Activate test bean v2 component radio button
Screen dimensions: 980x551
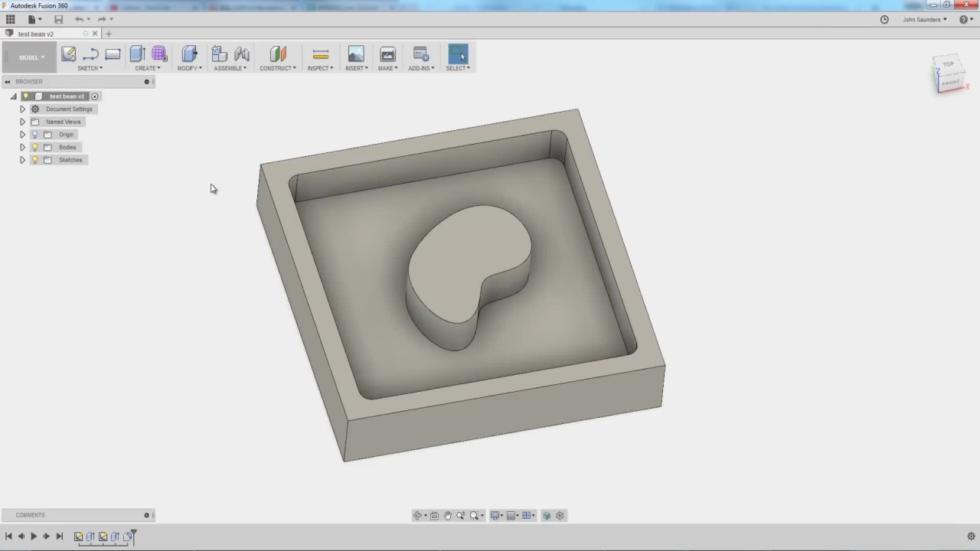(95, 96)
